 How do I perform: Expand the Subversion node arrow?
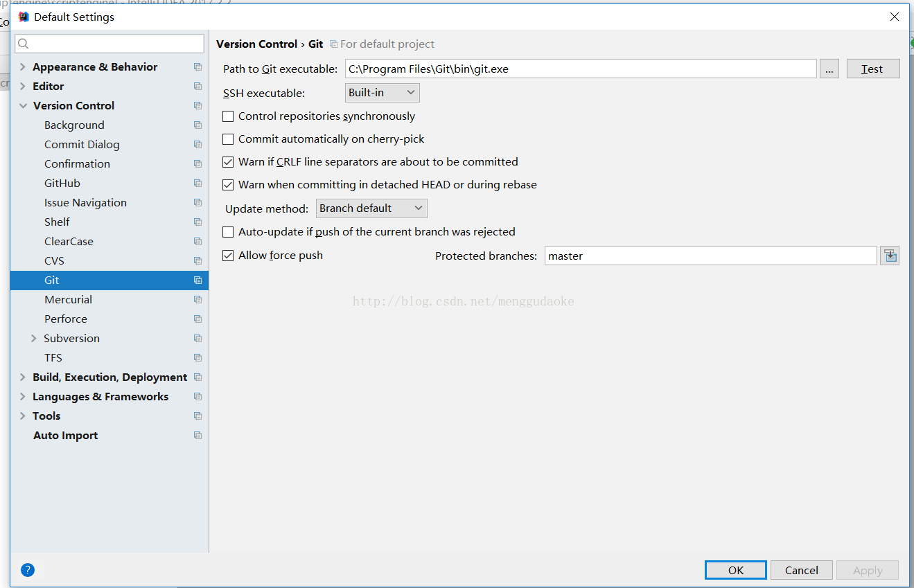point(34,339)
